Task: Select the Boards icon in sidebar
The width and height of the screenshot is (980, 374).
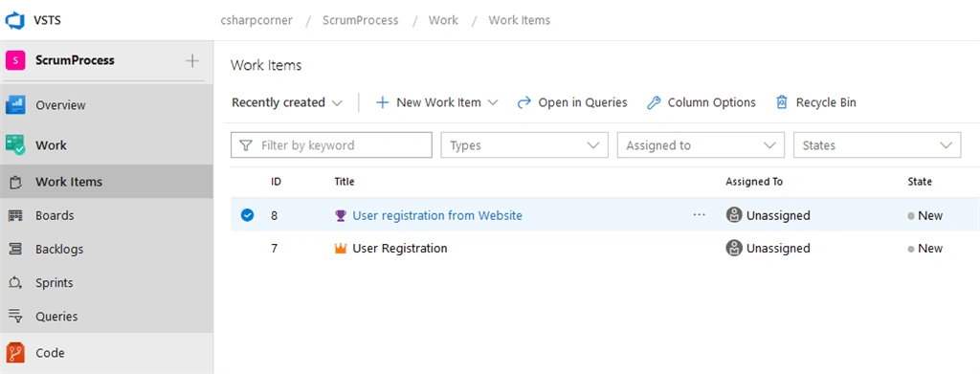Action: [15, 215]
